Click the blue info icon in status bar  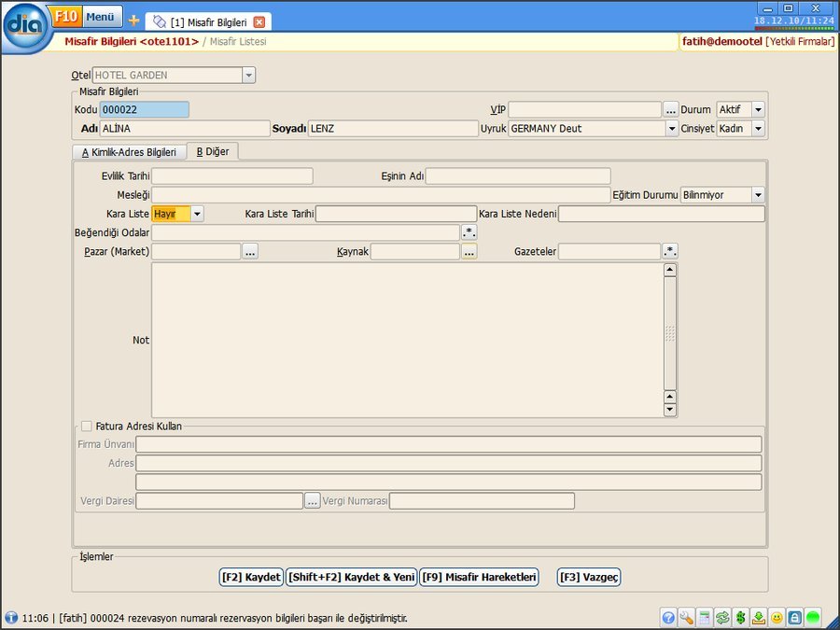(x=10, y=618)
